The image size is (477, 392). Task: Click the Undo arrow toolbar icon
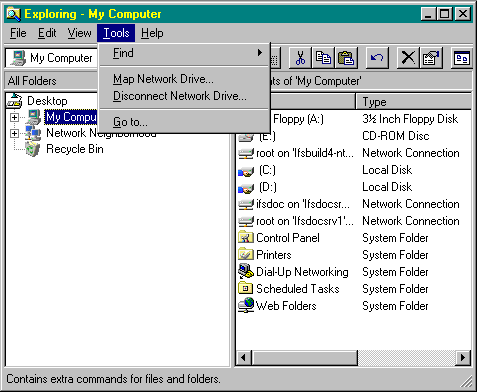(377, 58)
